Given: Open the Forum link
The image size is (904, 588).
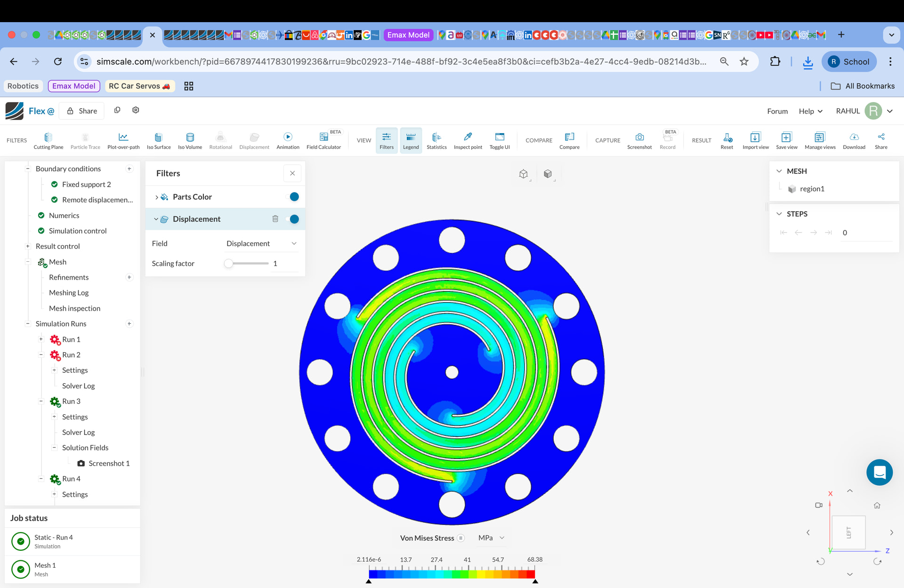Looking at the screenshot, I should pyautogui.click(x=777, y=111).
